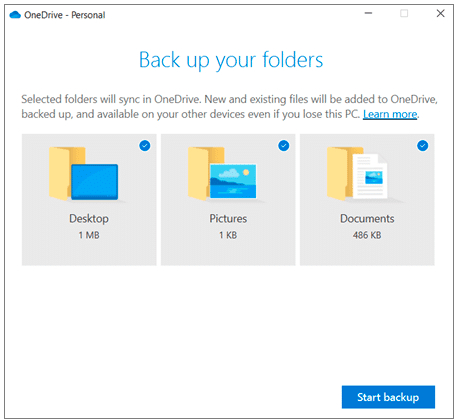
Task: Close the OneDrive window
Action: point(441,14)
